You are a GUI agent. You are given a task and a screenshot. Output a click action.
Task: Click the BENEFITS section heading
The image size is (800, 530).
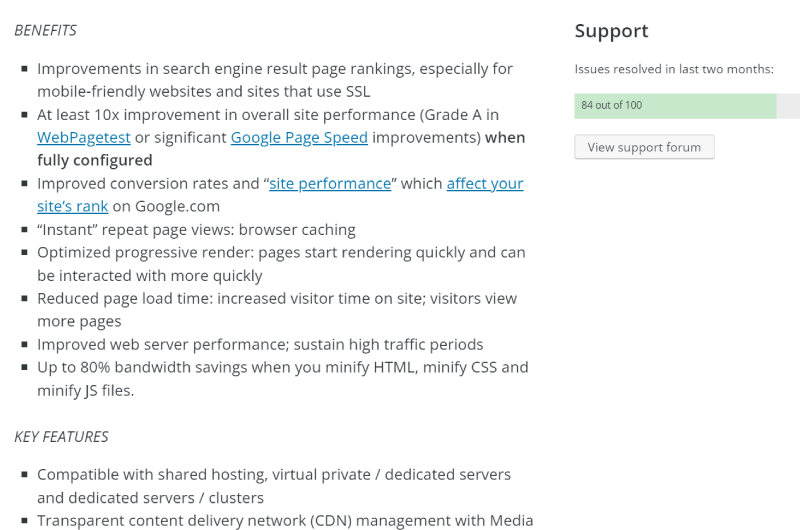(45, 31)
